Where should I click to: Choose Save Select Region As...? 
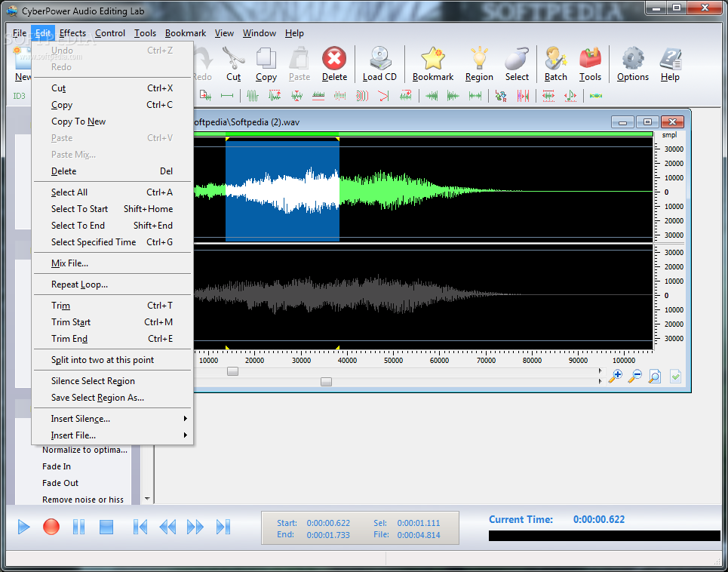(x=112, y=398)
